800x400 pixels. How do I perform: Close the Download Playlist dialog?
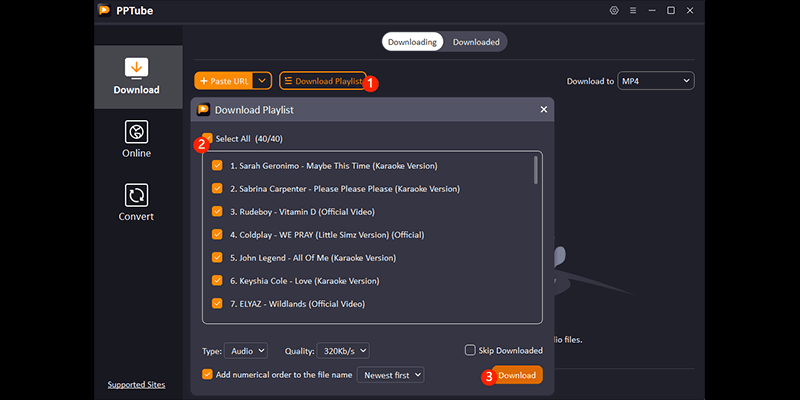(543, 110)
